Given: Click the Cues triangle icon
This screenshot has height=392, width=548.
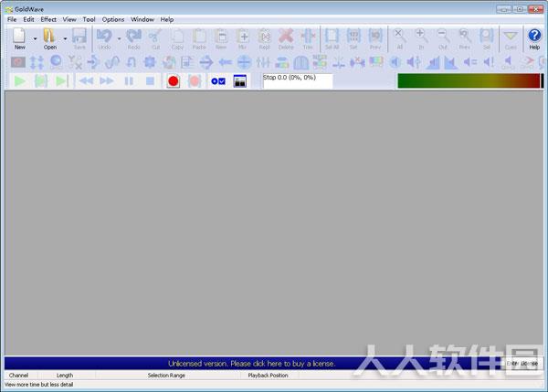Looking at the screenshot, I should pyautogui.click(x=511, y=38).
